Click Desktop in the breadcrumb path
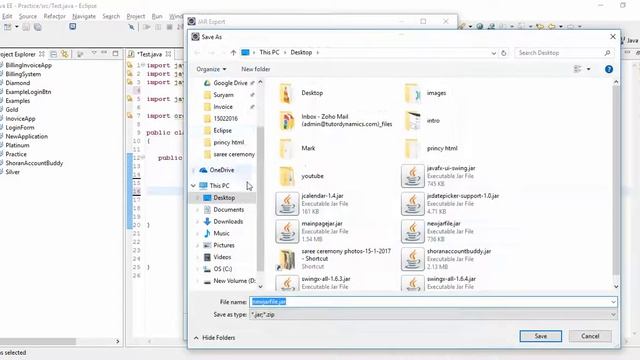 pos(301,53)
